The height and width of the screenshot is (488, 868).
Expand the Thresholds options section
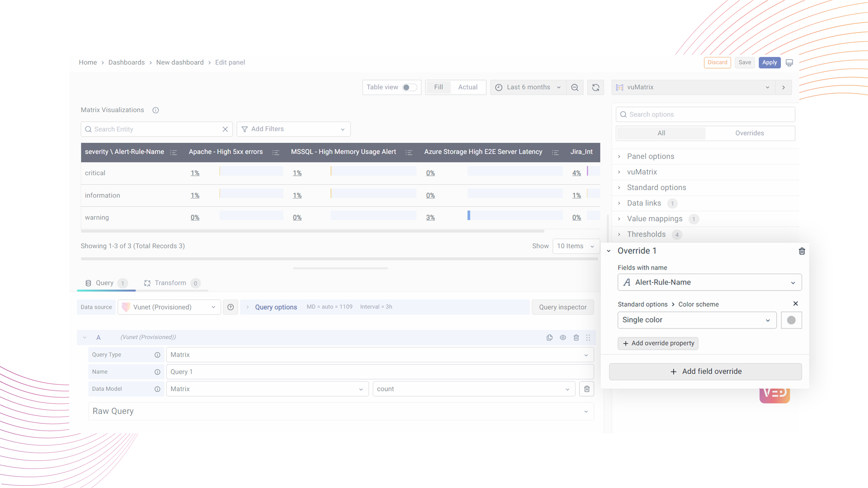(x=646, y=234)
